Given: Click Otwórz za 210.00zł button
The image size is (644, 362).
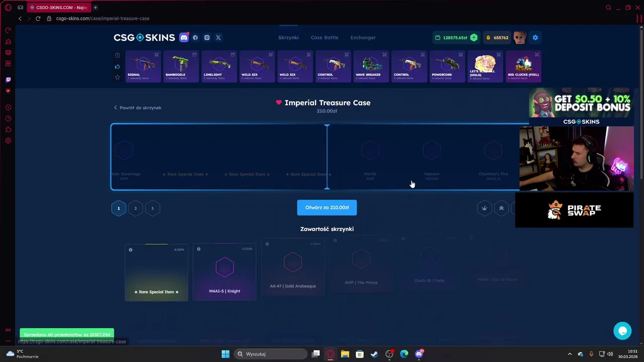Looking at the screenshot, I should point(327,208).
